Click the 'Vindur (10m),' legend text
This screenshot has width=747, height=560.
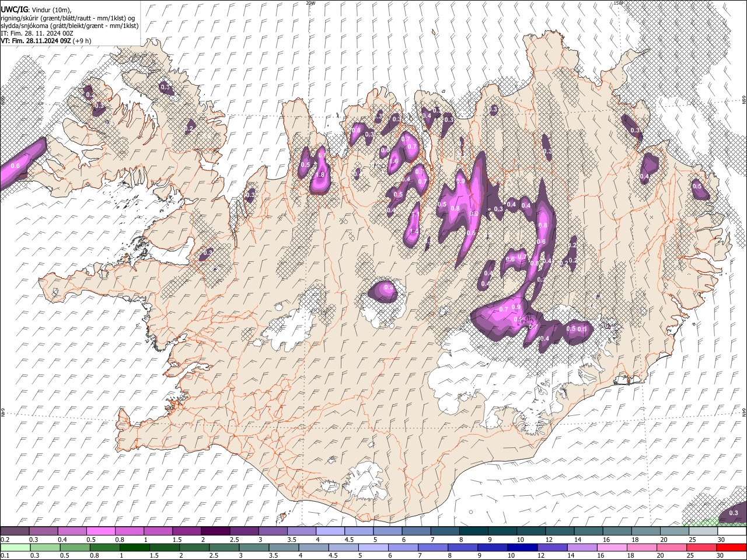[53, 10]
